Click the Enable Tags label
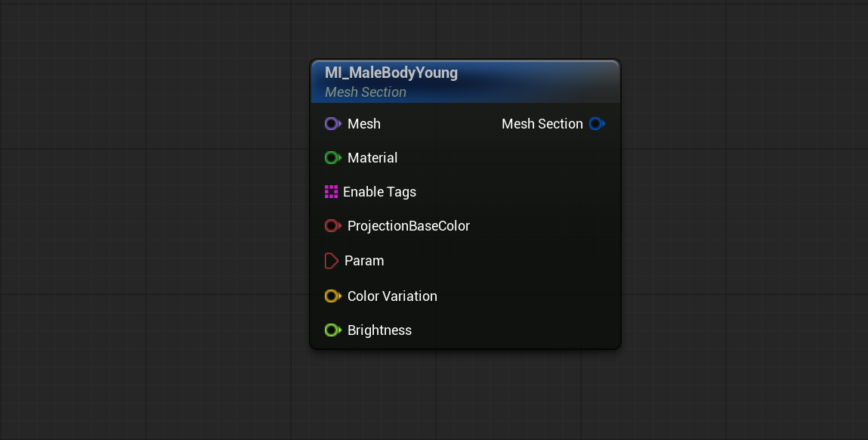The height and width of the screenshot is (440, 868). pos(379,192)
